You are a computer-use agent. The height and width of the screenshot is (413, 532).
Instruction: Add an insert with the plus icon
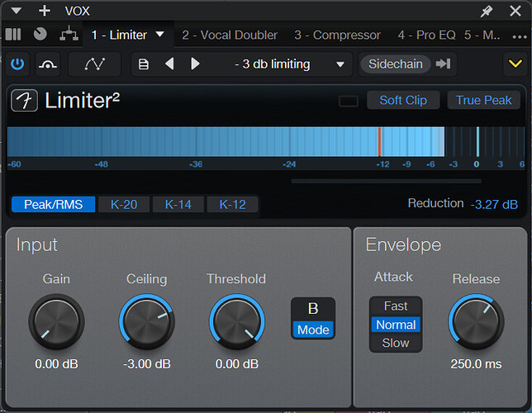(45, 11)
